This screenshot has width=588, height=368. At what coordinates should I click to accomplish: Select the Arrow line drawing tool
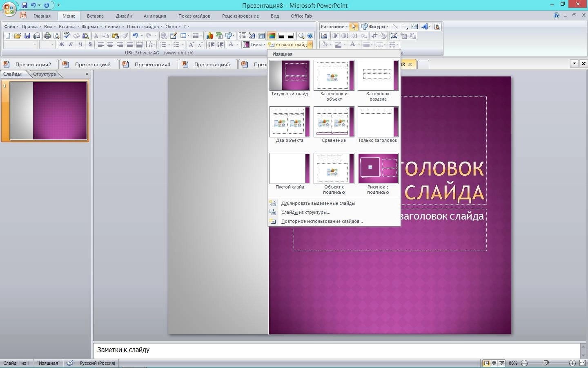coord(405,27)
